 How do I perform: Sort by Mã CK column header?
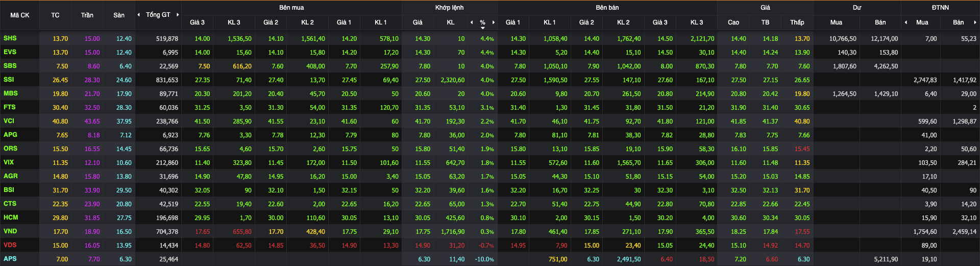pyautogui.click(x=20, y=15)
